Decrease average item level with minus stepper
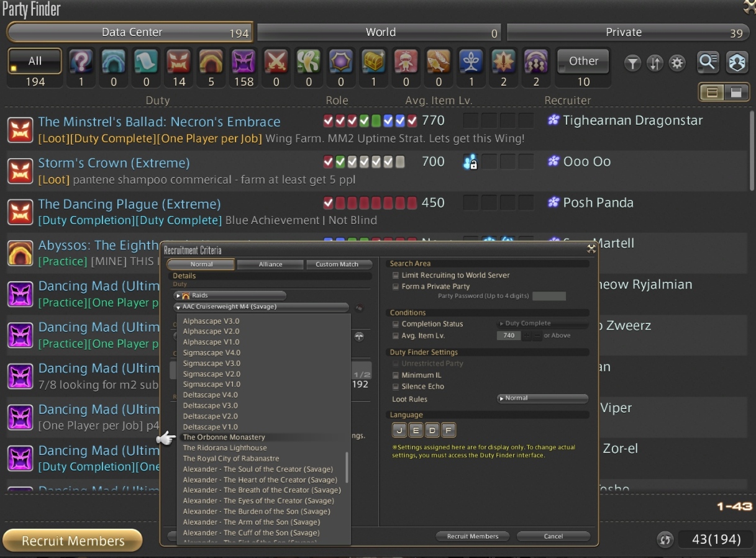This screenshot has width=756, height=558. (x=537, y=335)
